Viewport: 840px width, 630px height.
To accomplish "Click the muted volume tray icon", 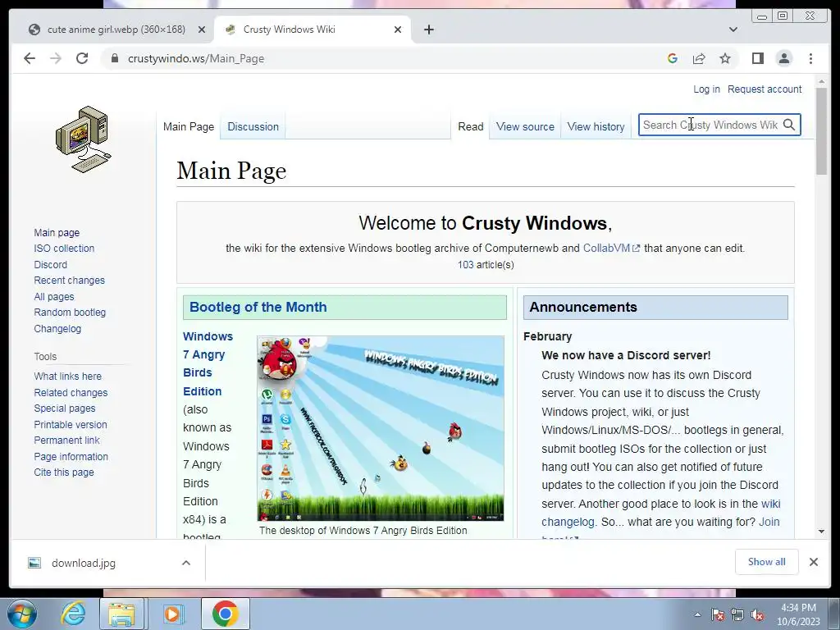I will [x=757, y=614].
